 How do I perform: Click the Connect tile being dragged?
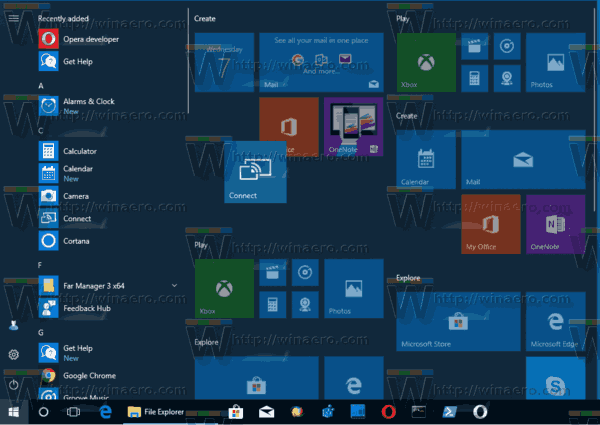[x=255, y=172]
